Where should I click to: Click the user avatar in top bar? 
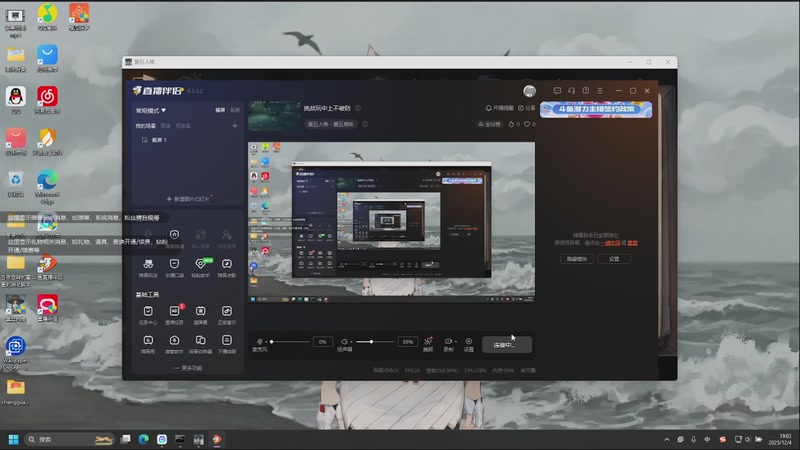tap(530, 91)
